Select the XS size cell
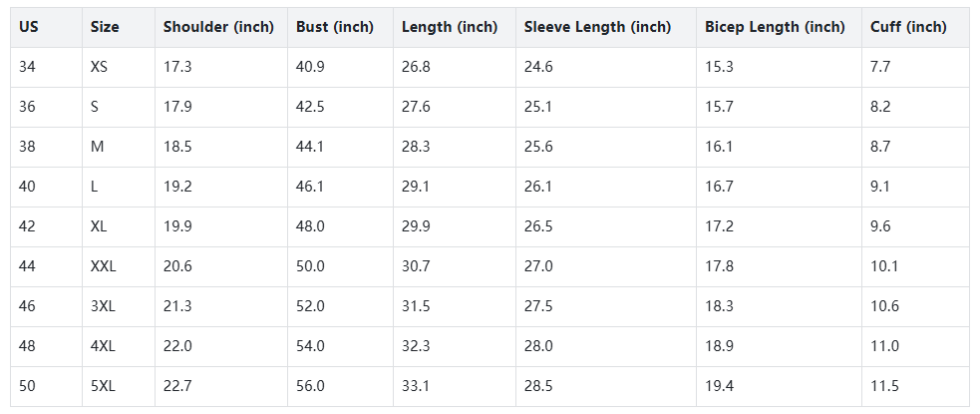This screenshot has width=980, height=414. [x=100, y=67]
